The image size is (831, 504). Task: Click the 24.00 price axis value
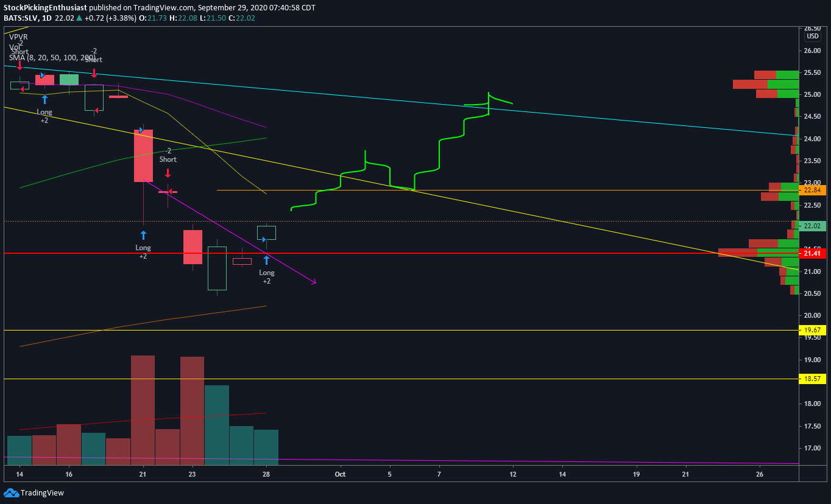click(812, 139)
